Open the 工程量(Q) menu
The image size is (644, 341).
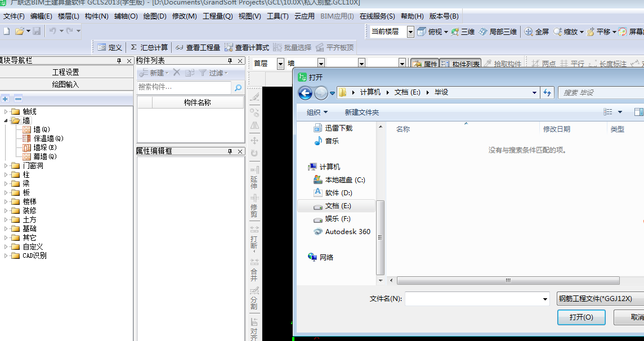tap(218, 16)
